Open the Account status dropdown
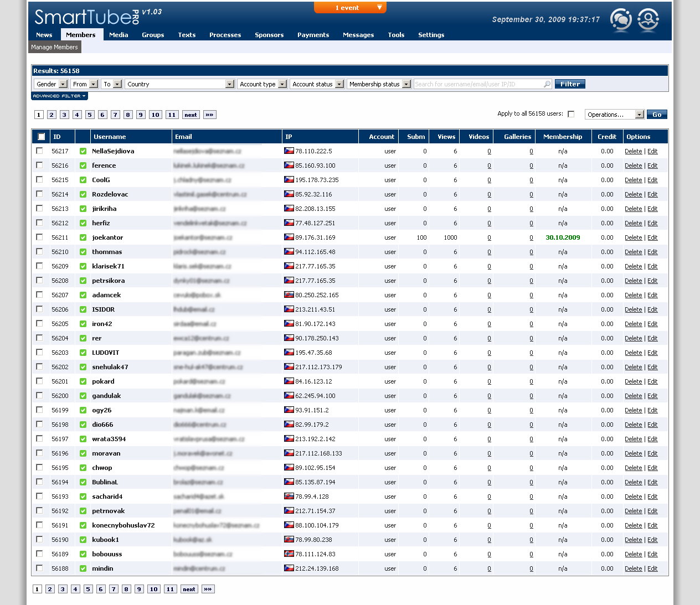 click(317, 84)
